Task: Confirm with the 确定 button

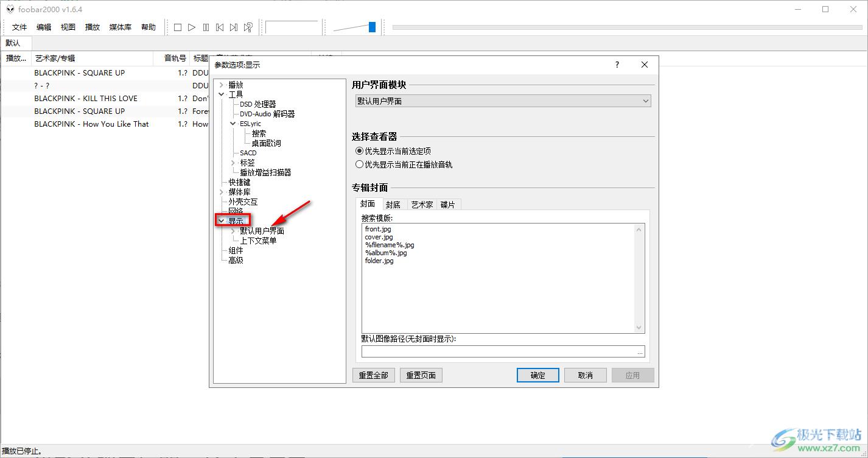Action: [538, 375]
